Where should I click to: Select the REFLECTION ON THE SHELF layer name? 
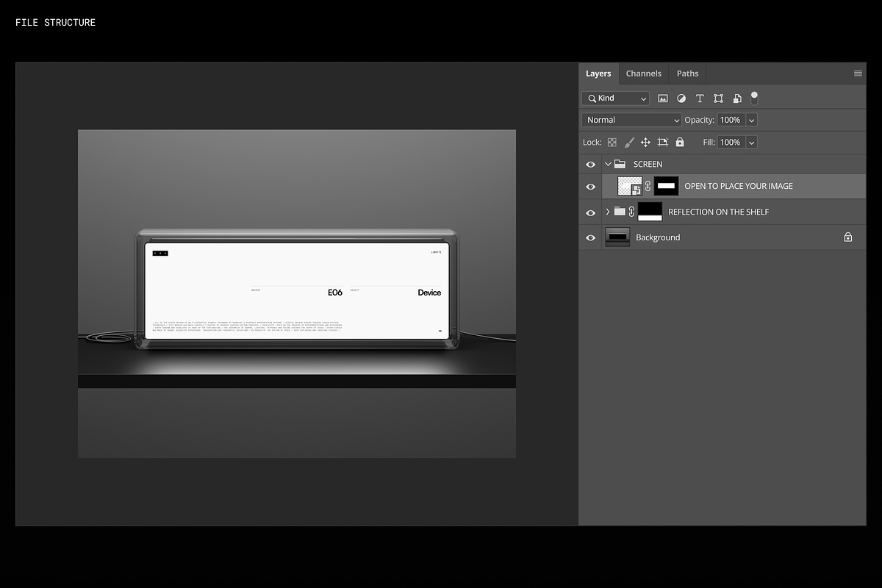pyautogui.click(x=719, y=212)
